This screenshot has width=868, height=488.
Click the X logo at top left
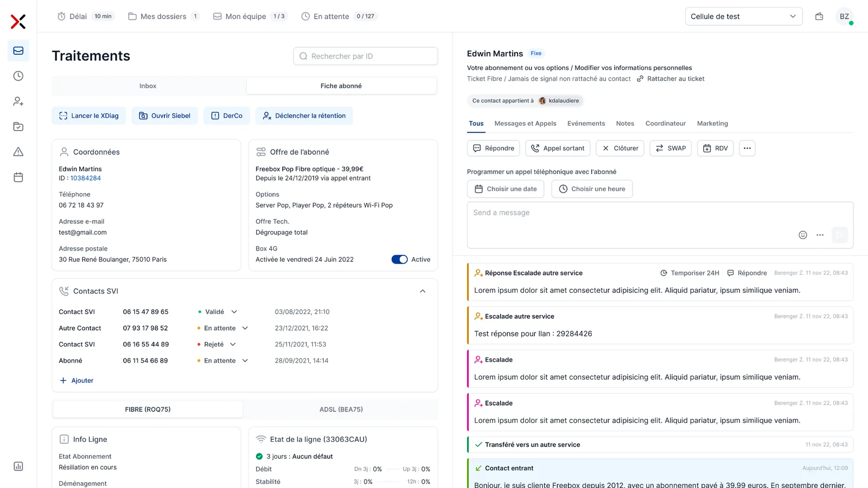pyautogui.click(x=18, y=22)
